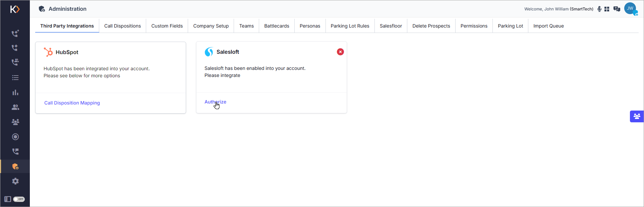644x207 pixels.
Task: Click the Call Disposition Mapping link
Action: pyautogui.click(x=72, y=103)
